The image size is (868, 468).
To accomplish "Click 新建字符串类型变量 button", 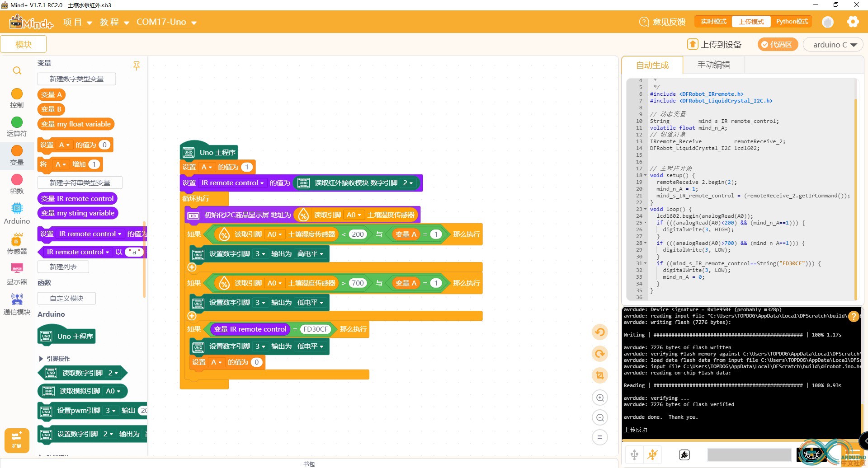I will click(80, 183).
